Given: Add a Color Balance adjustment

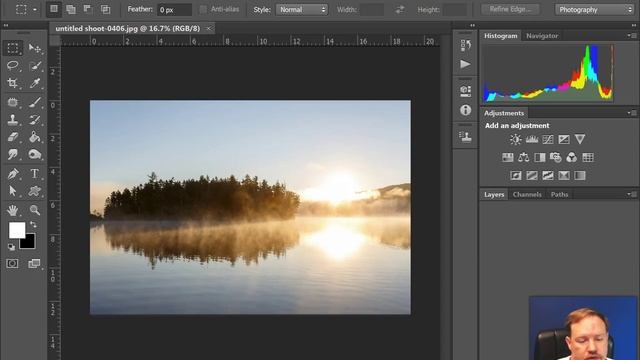Looking at the screenshot, I should [524, 158].
